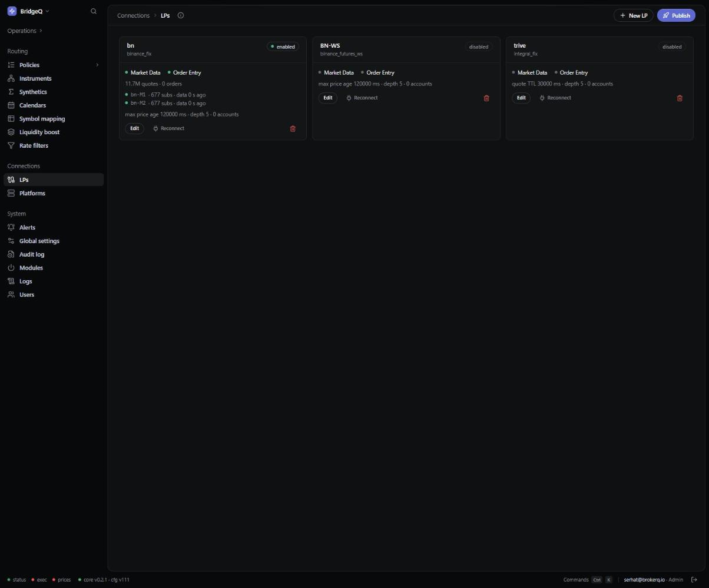Screen dimensions: 709x588
Task: Click the Audit log icon
Action: tap(11, 254)
